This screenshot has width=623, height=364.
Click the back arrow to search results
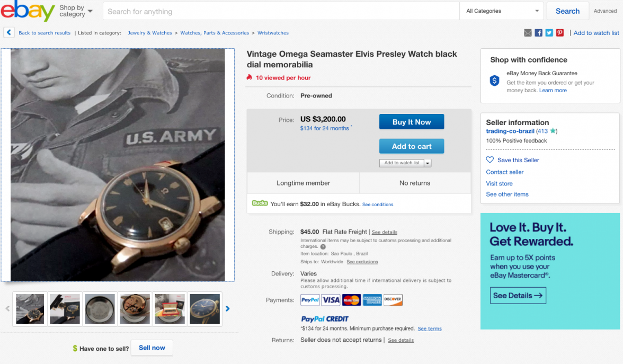9,33
